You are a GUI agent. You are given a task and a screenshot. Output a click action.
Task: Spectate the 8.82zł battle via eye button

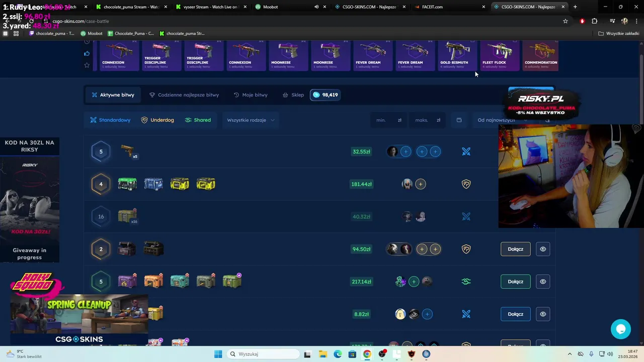point(543,314)
